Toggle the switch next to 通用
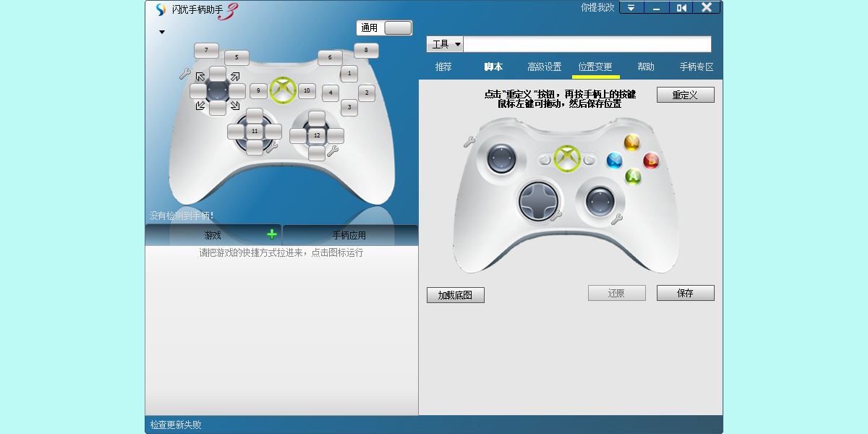868x434 pixels. tap(396, 27)
